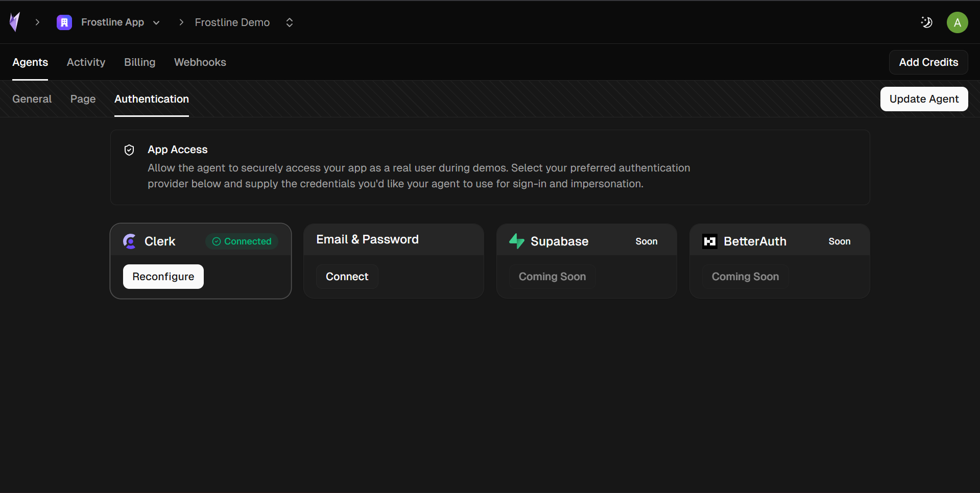The height and width of the screenshot is (493, 980).
Task: Select the General sub-tab
Action: point(32,99)
